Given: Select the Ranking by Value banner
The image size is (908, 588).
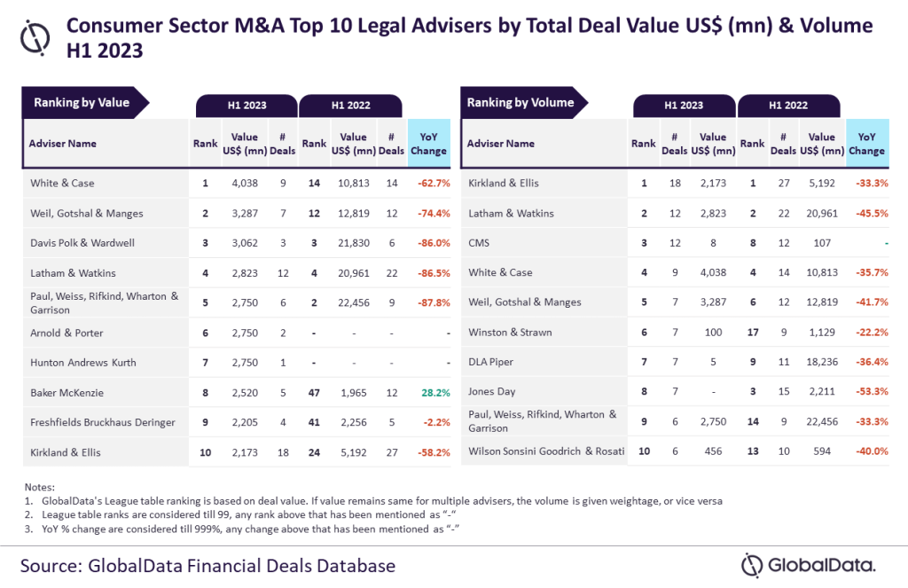Looking at the screenshot, I should point(86,103).
